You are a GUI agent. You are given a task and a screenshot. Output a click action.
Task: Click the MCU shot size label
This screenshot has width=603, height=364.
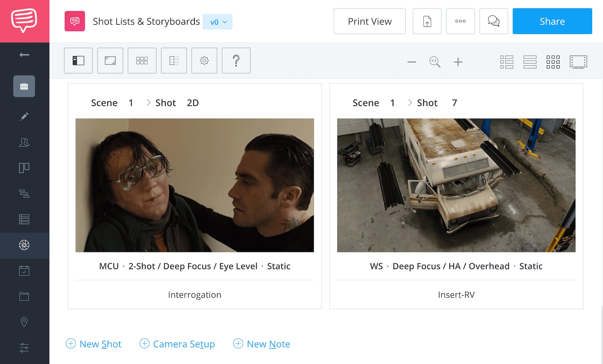[x=109, y=266]
